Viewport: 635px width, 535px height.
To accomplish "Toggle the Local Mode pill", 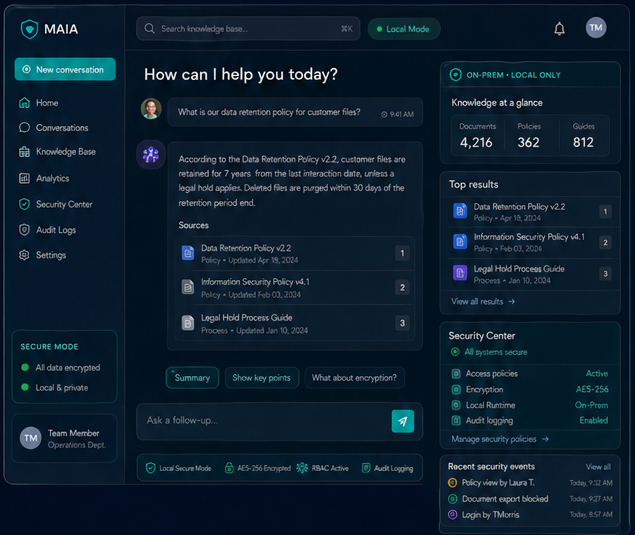I will pos(404,29).
